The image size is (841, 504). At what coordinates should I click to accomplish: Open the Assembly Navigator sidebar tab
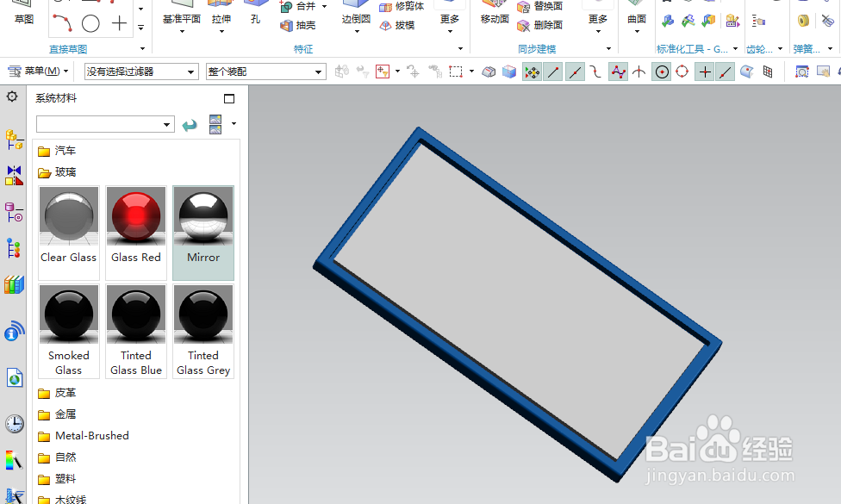point(14,140)
